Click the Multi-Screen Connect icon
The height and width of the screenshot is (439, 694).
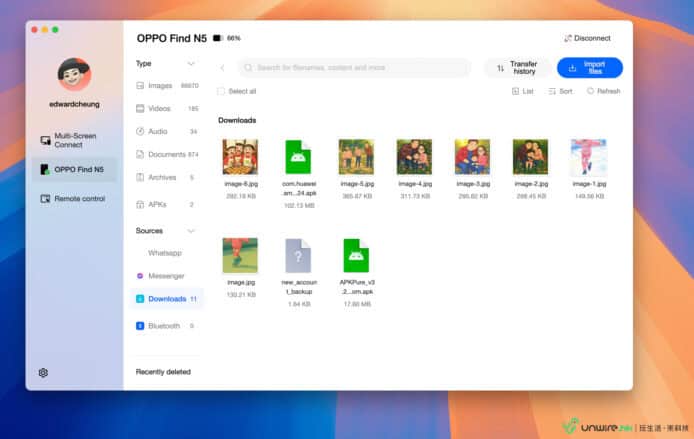pos(45,140)
